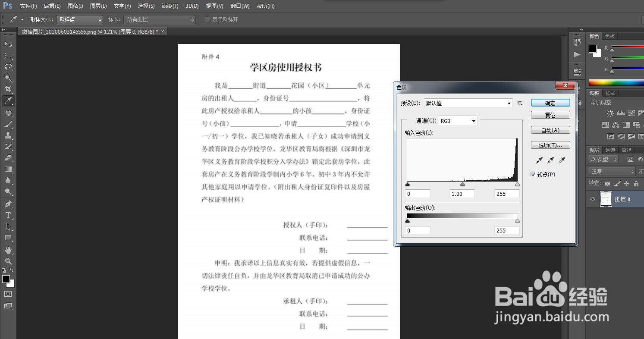
Task: Disable the 预览 preview checkbox in Levels
Action: coord(534,174)
